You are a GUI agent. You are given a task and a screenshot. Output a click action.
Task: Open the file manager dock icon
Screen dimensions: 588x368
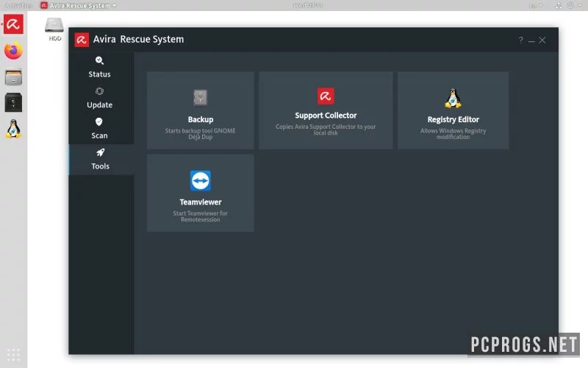(x=13, y=77)
